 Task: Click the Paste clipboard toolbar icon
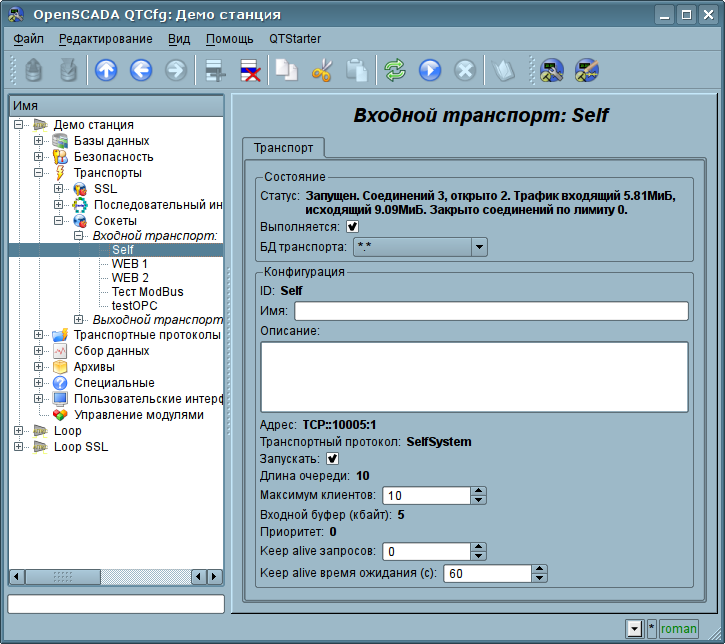(x=356, y=71)
